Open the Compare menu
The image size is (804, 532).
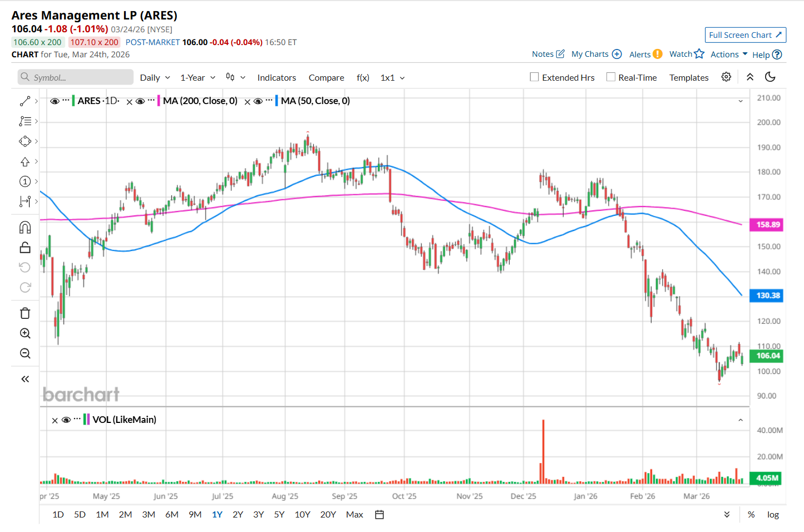coord(327,78)
